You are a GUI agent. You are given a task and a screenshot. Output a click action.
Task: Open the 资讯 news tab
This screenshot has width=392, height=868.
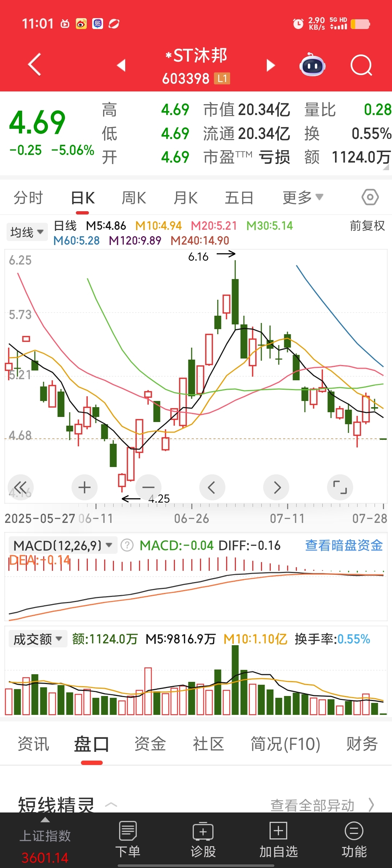click(x=33, y=744)
